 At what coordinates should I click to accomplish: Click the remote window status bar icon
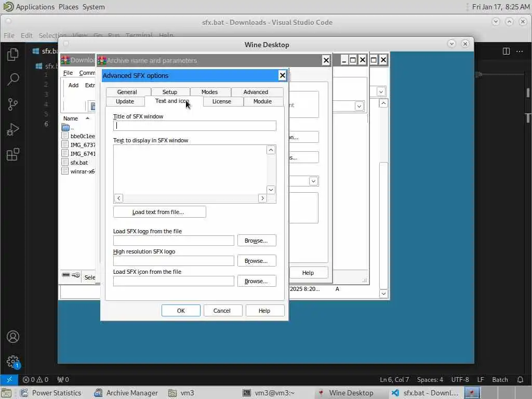[x=9, y=379]
